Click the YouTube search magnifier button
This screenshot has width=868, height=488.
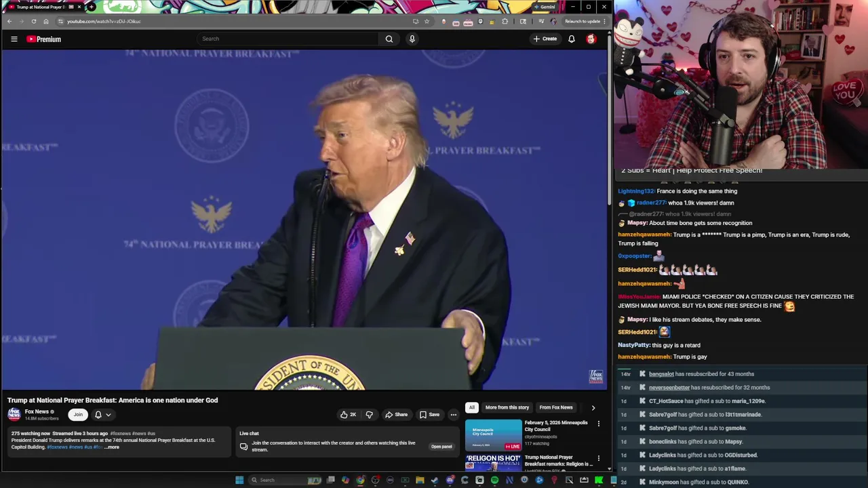click(x=389, y=39)
